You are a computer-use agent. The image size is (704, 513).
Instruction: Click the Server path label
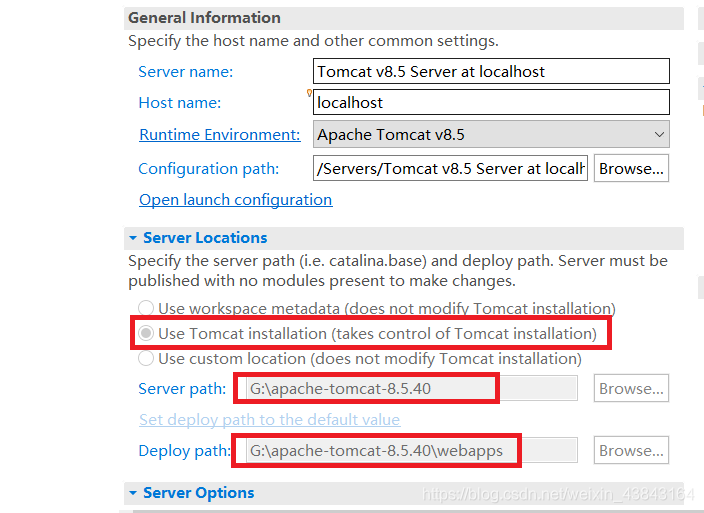pyautogui.click(x=182, y=389)
